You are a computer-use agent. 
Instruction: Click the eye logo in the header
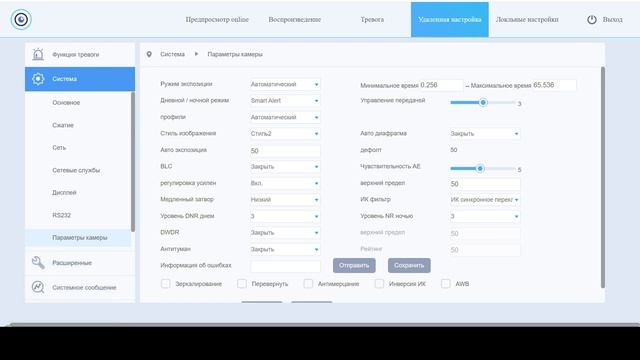[x=21, y=19]
